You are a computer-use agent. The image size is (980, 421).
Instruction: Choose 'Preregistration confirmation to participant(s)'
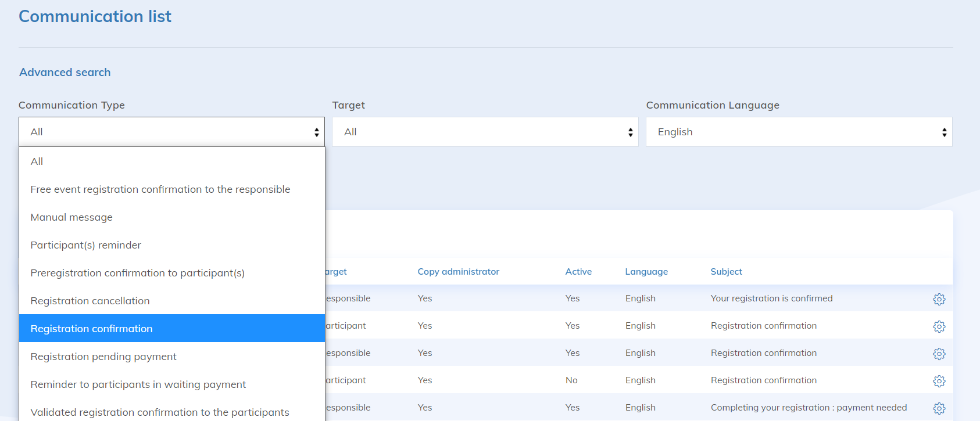point(171,273)
